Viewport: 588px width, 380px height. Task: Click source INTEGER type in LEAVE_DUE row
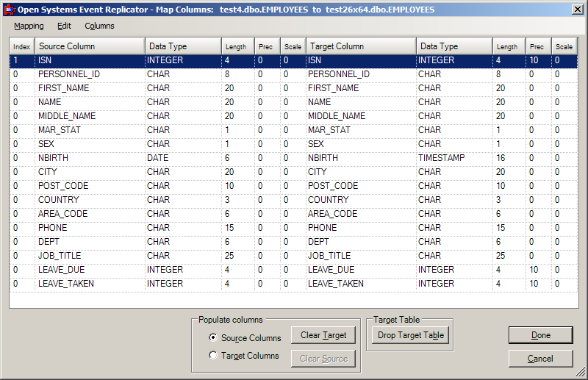(x=165, y=269)
